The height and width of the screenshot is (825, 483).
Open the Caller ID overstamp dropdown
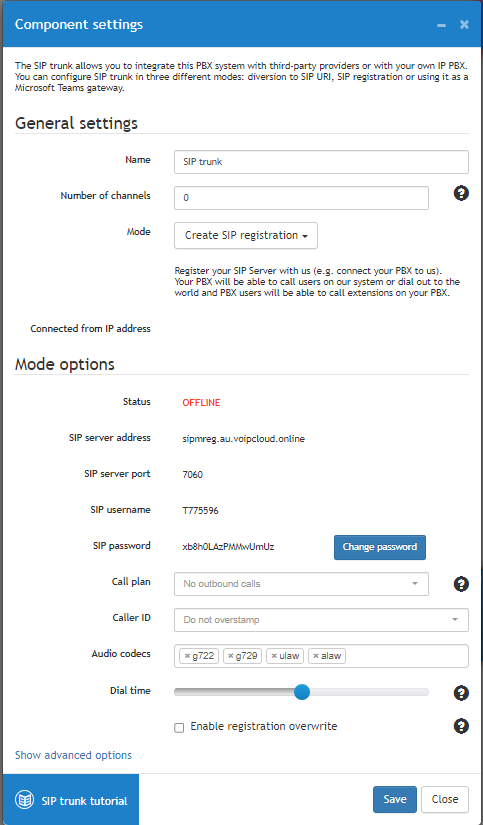[x=321, y=620]
